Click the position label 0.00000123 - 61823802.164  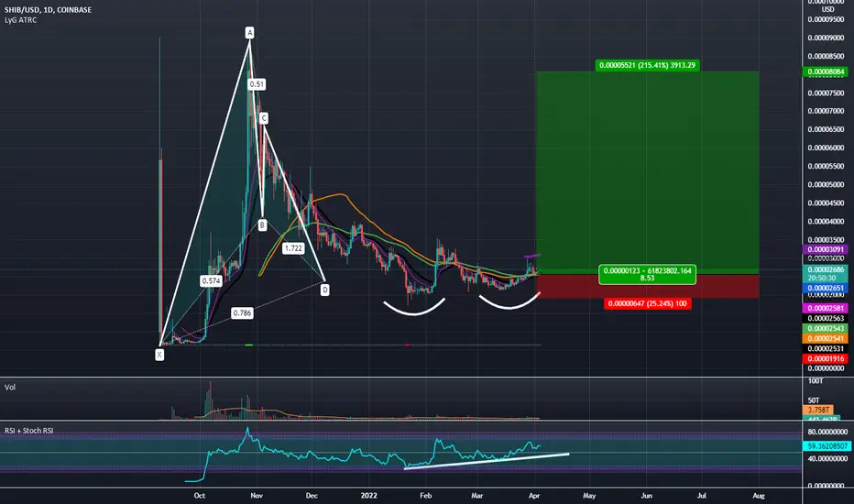[x=647, y=274]
